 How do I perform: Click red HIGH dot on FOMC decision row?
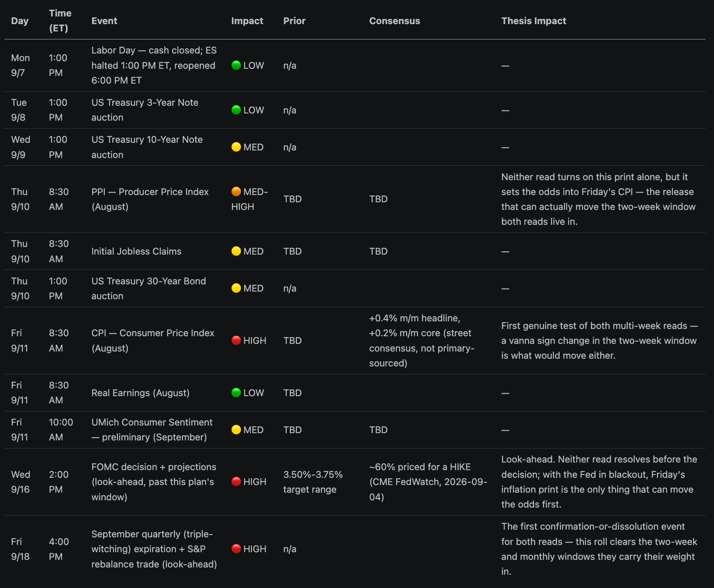coord(236,481)
